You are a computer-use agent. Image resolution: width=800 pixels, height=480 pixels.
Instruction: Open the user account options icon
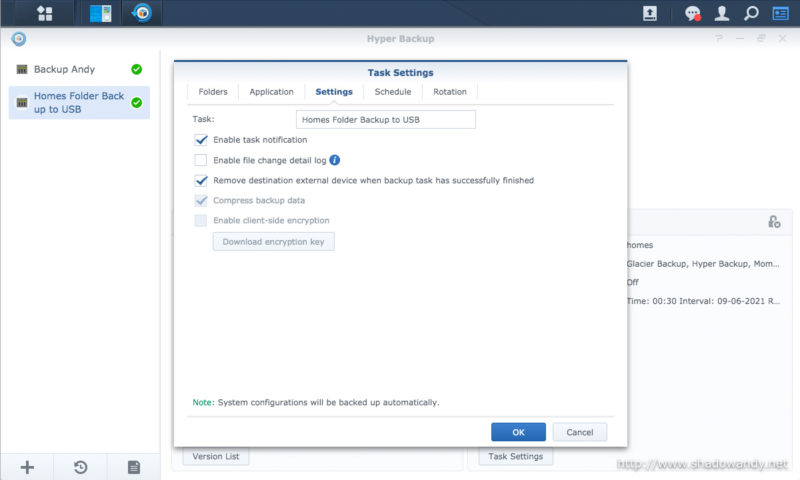point(721,13)
